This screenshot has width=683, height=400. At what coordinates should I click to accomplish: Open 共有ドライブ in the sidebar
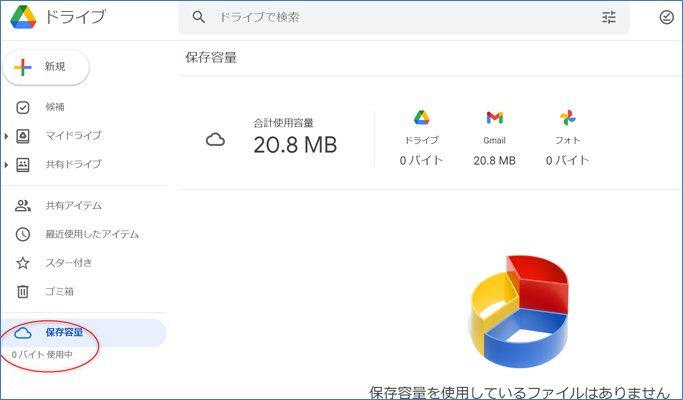coord(74,164)
